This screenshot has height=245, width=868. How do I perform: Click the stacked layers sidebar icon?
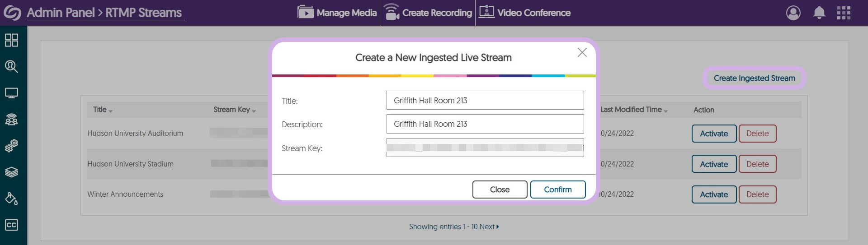click(11, 172)
